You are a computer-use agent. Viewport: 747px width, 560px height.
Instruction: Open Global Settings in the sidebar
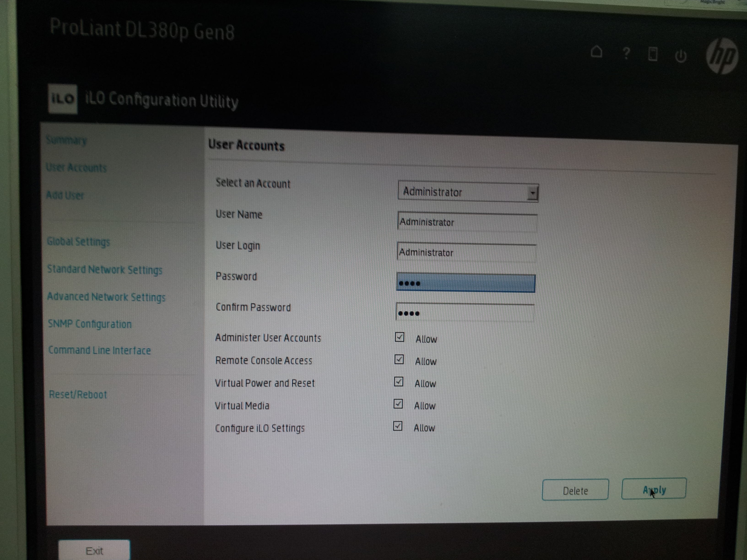click(x=78, y=242)
